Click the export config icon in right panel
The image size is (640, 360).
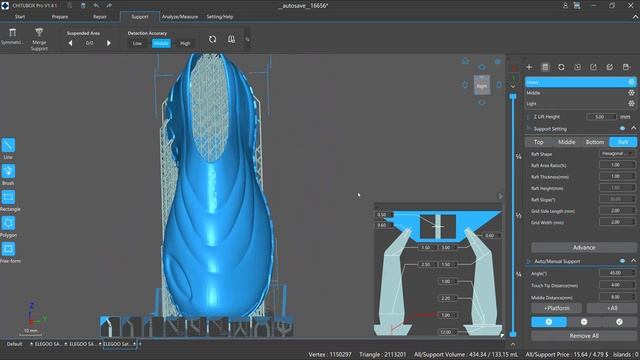(x=593, y=67)
